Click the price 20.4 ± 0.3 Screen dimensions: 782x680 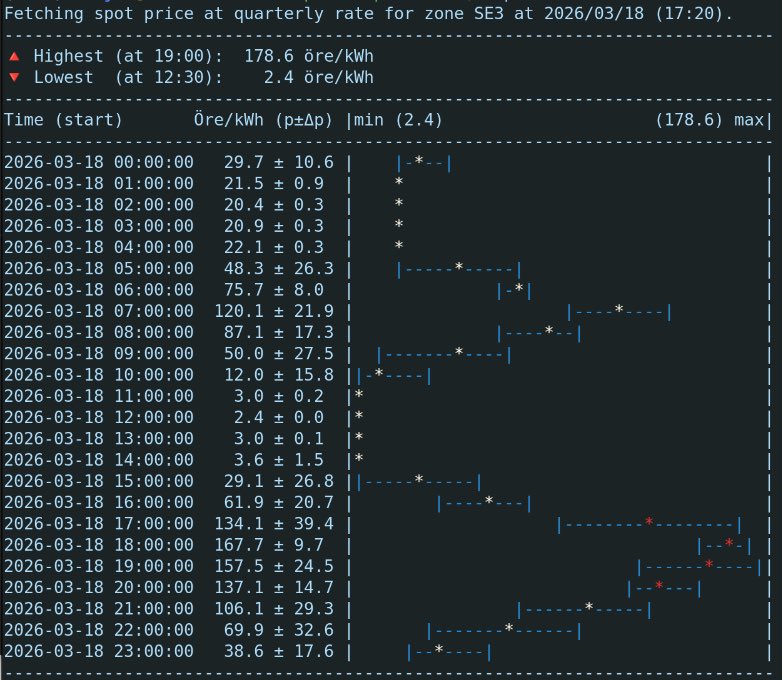[x=274, y=205]
